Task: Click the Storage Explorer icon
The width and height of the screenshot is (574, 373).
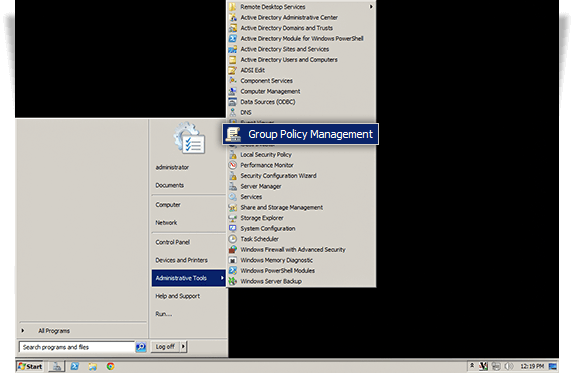Action: tap(232, 218)
